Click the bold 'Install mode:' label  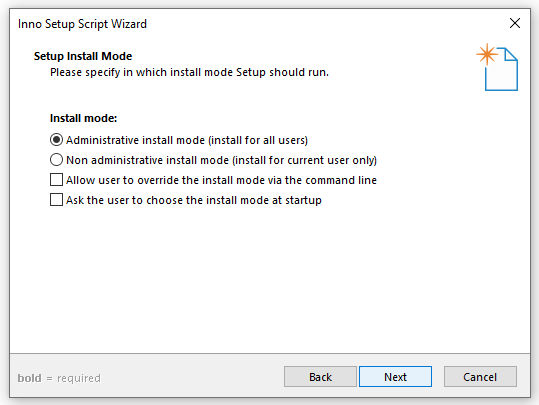coord(84,118)
